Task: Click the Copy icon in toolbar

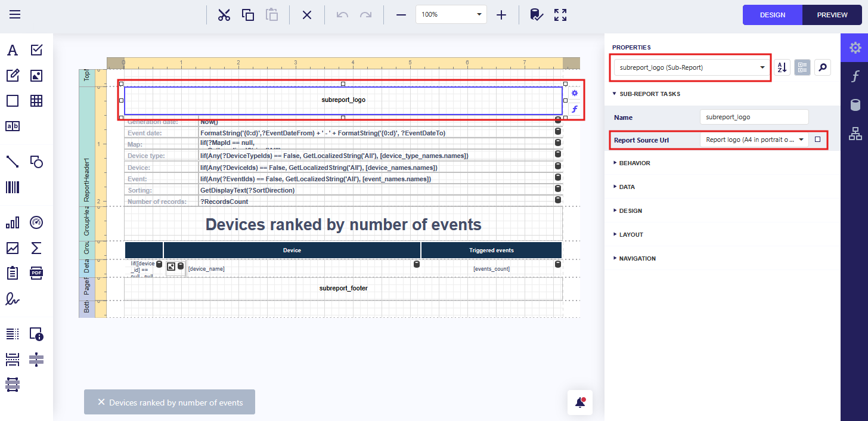Action: pyautogui.click(x=248, y=15)
